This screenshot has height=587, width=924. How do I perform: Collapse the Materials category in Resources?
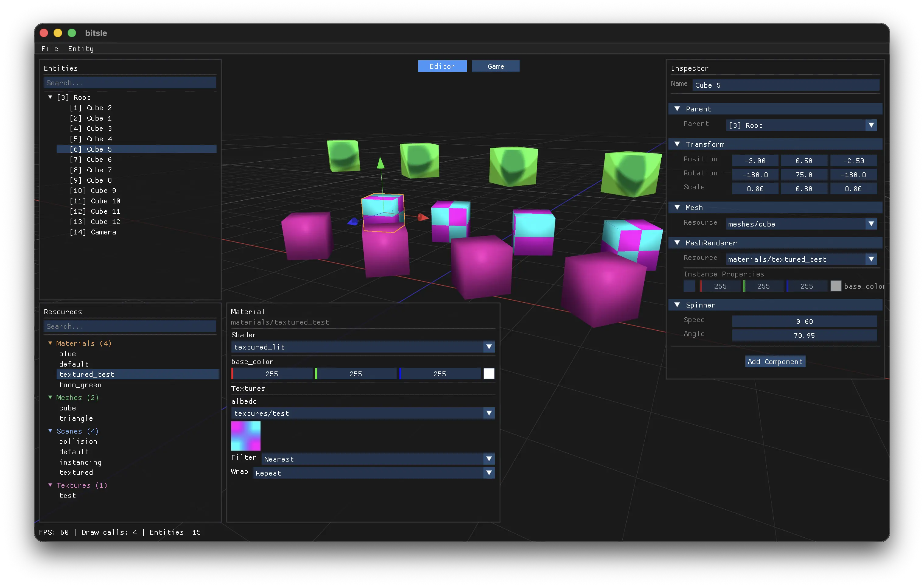pyautogui.click(x=50, y=343)
